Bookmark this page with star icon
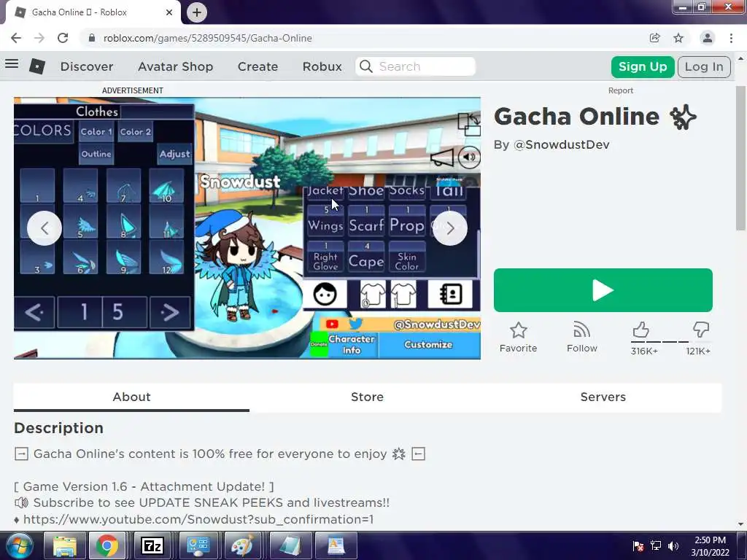 [x=678, y=38]
